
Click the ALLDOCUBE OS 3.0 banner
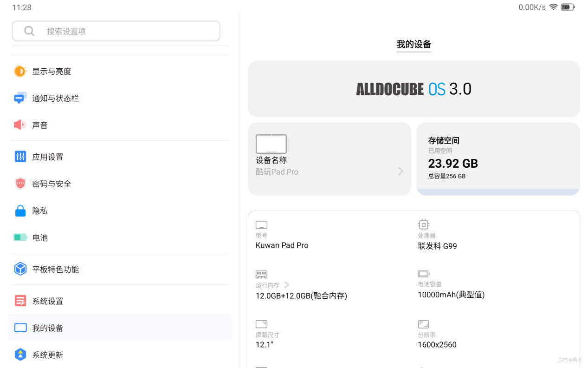click(414, 89)
